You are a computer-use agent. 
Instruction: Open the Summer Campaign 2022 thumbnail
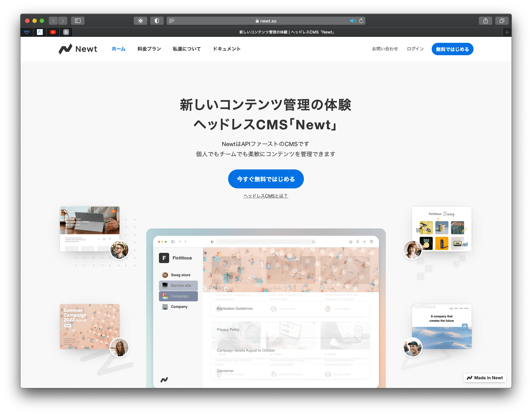[x=90, y=326]
